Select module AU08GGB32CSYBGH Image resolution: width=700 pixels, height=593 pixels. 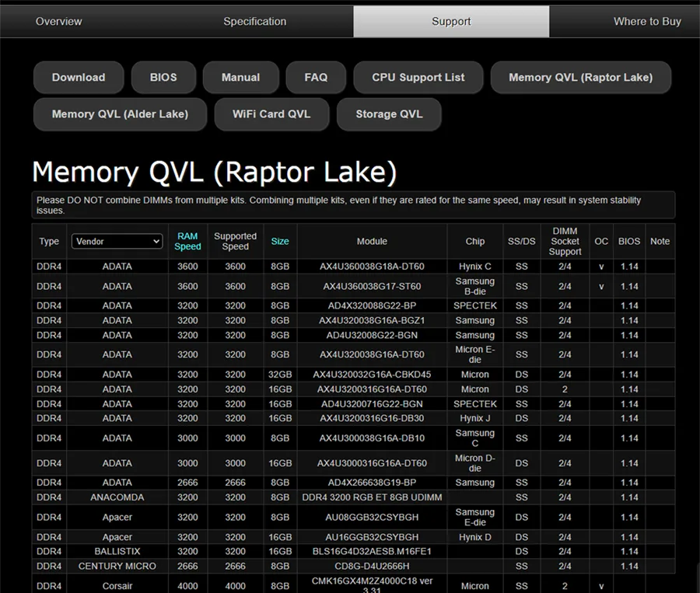click(372, 518)
